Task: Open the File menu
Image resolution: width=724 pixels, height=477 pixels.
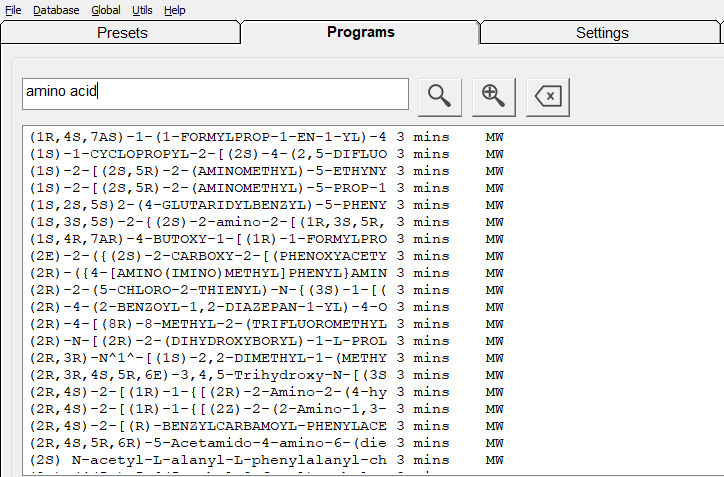Action: (x=14, y=10)
